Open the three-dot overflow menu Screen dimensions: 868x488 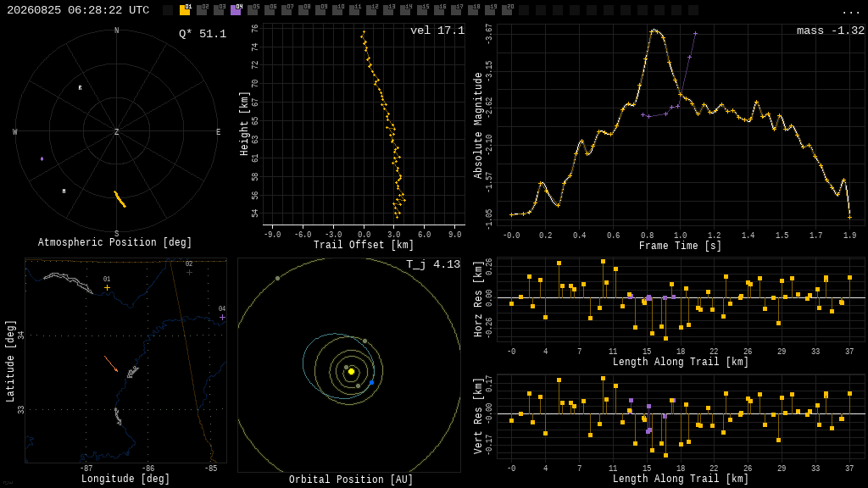[x=850, y=12]
